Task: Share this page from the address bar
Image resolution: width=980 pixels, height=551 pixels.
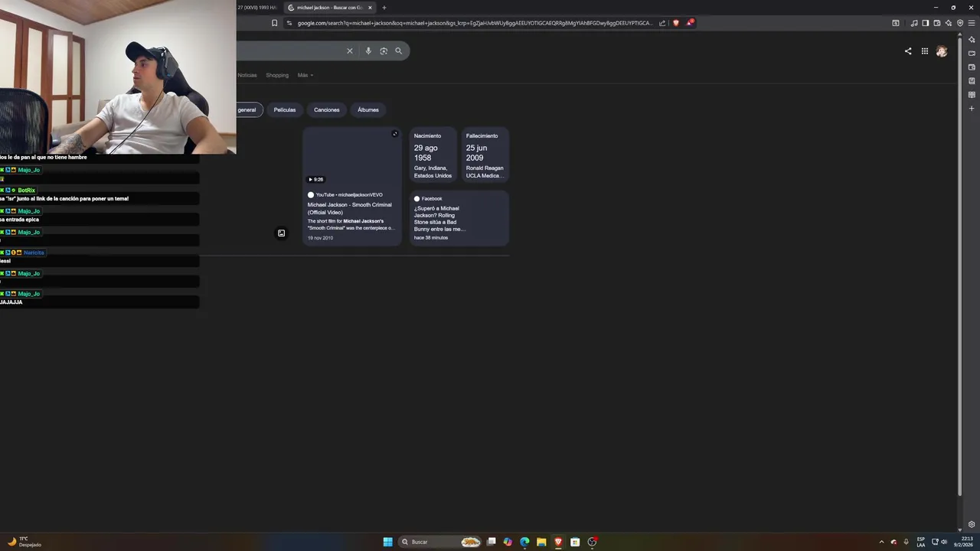Action: click(x=662, y=23)
